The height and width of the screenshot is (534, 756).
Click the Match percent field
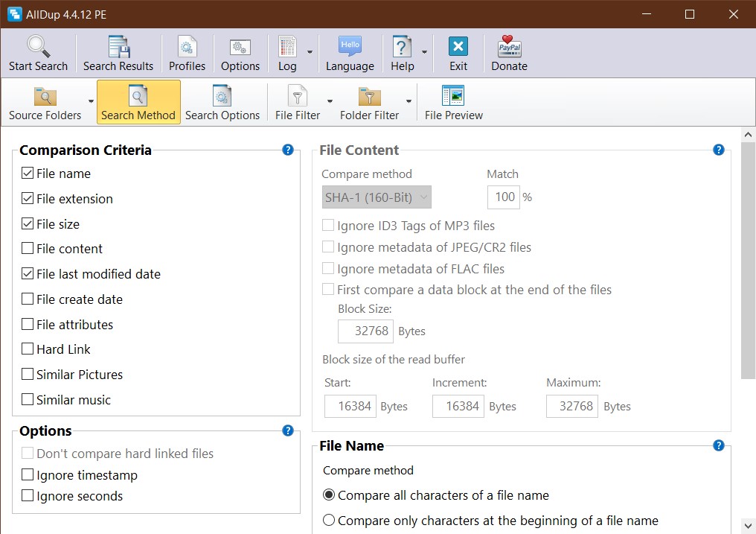[503, 197]
